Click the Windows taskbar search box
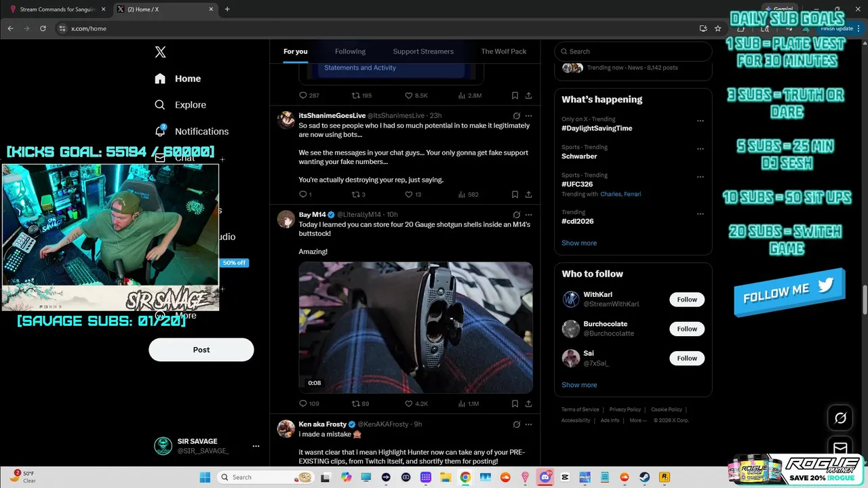This screenshot has width=868, height=488. pyautogui.click(x=267, y=477)
